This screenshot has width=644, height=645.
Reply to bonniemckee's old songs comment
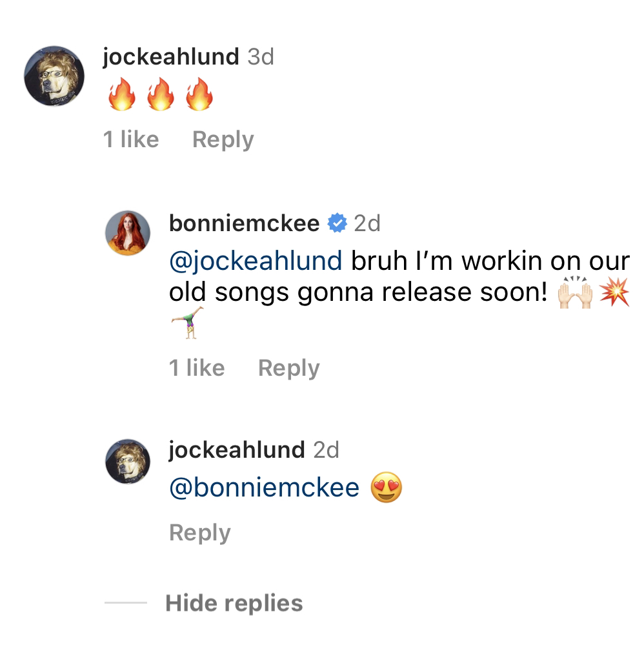(288, 368)
